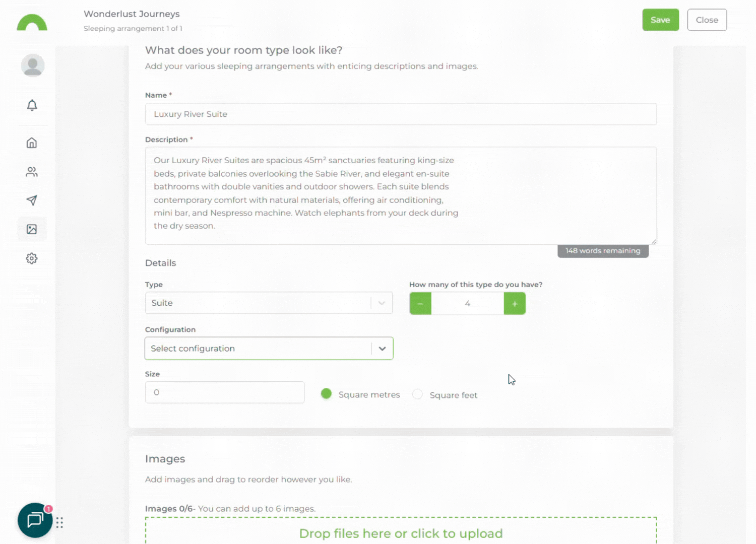This screenshot has height=544, width=756.
Task: Click into the Size input field
Action: tap(225, 392)
